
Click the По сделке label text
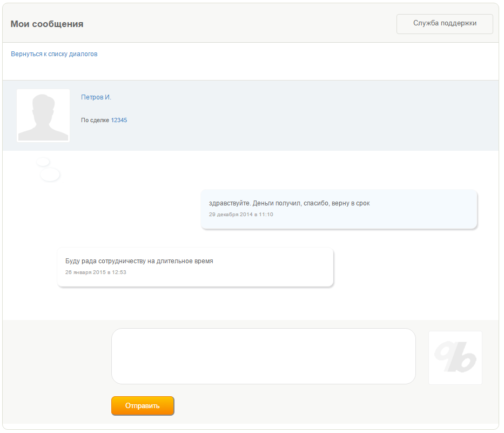(95, 120)
